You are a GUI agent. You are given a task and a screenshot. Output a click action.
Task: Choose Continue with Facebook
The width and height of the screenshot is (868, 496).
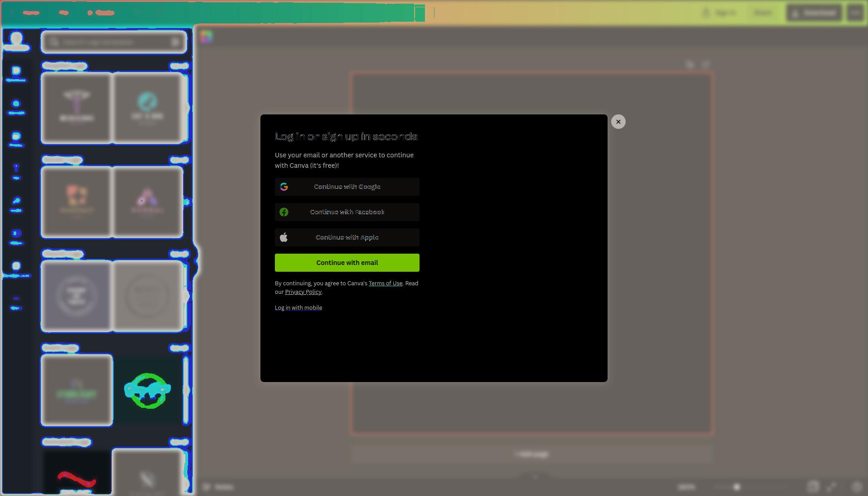point(347,212)
